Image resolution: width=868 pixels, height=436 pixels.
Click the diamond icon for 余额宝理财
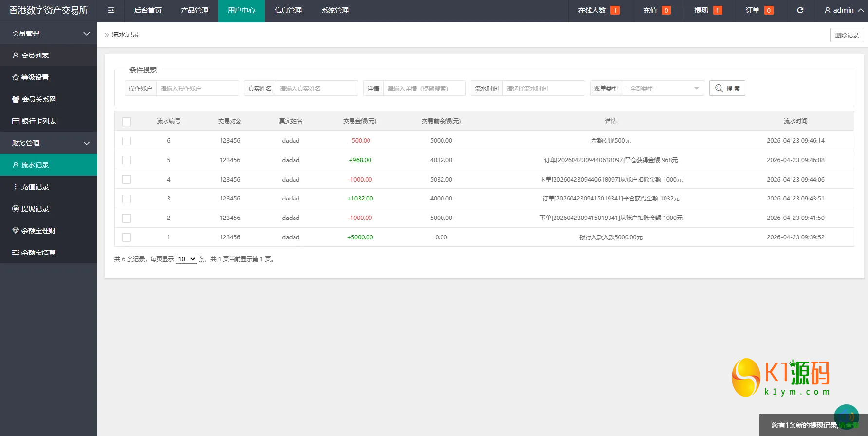click(16, 231)
